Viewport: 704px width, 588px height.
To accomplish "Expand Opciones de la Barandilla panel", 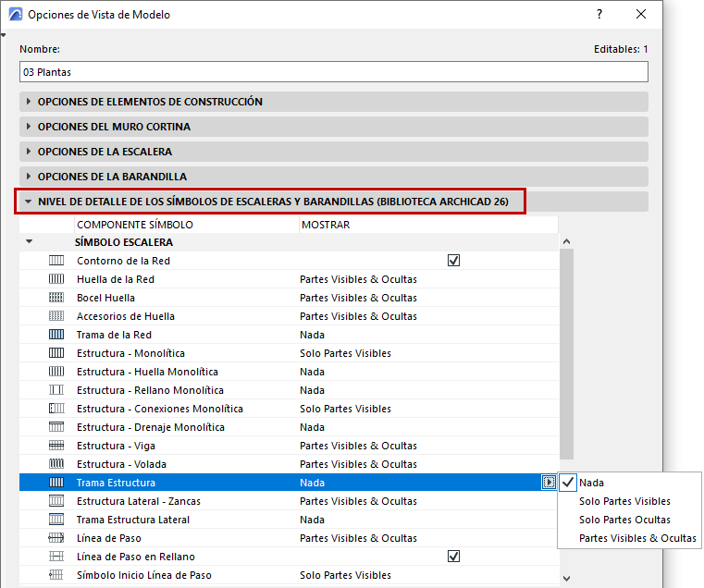I will click(29, 177).
